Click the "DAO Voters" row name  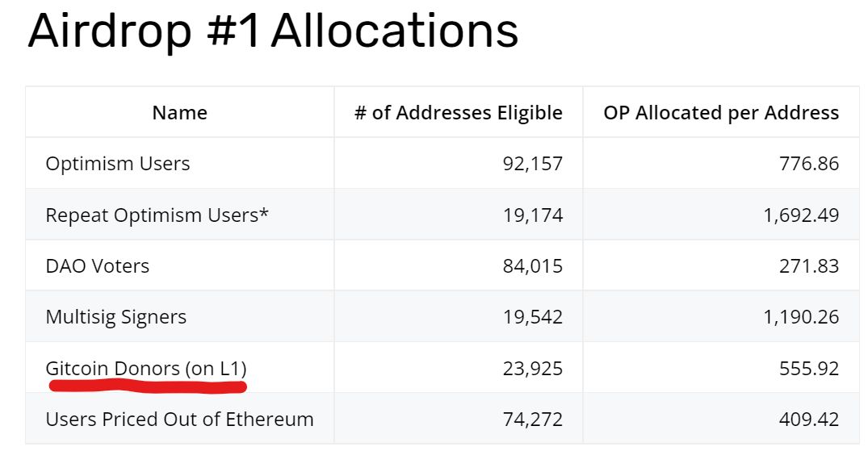pyautogui.click(x=98, y=266)
